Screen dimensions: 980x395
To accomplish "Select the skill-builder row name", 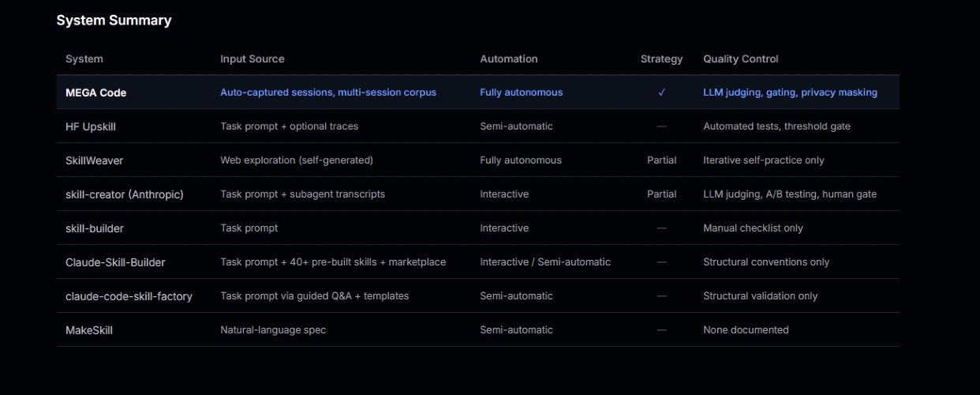I will (x=95, y=228).
